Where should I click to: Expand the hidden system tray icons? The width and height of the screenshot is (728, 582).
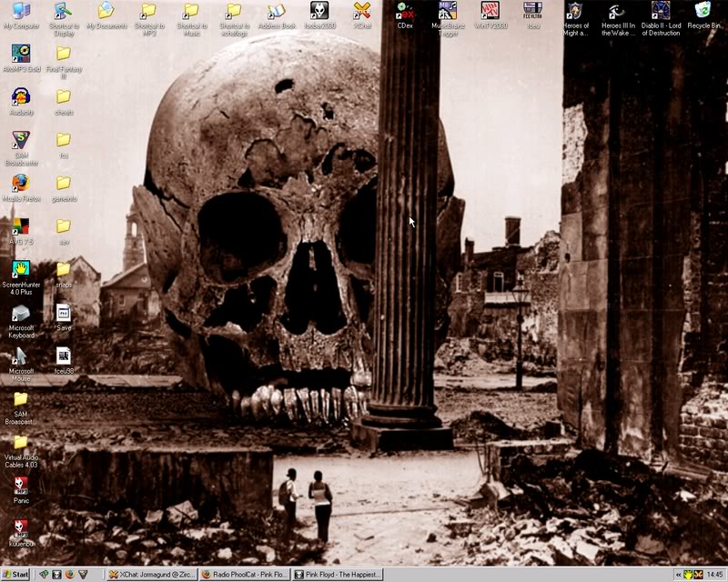tap(679, 575)
